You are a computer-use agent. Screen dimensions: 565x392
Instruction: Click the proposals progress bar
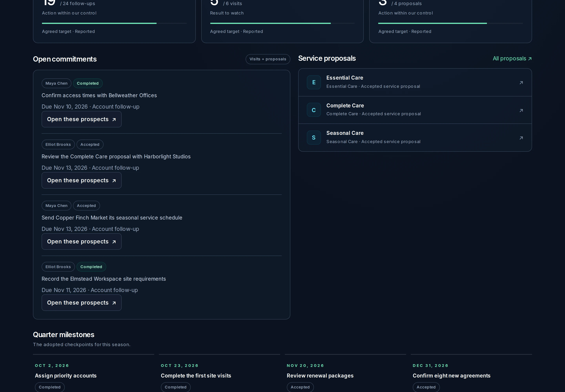tap(450, 23)
